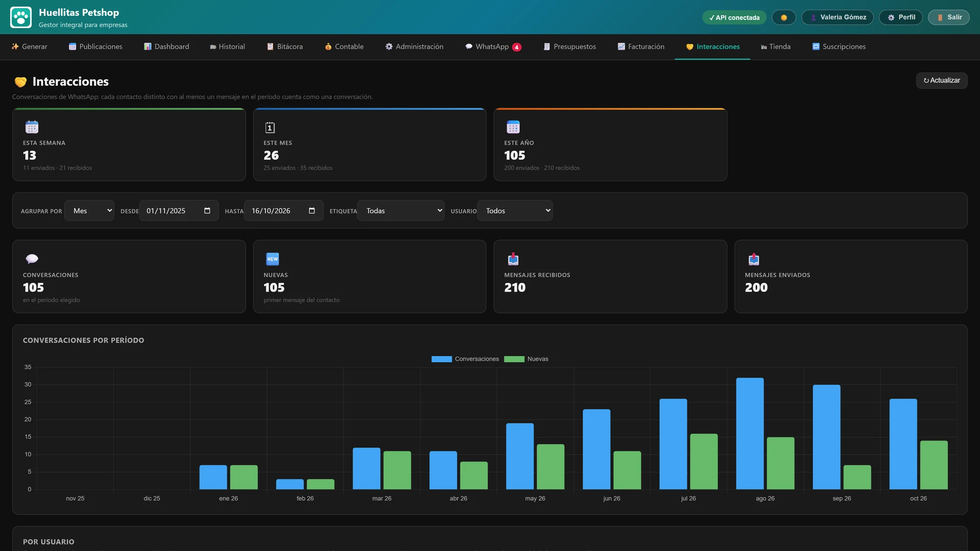
Task: Click the Este Mes calendar icon
Action: point(270,127)
